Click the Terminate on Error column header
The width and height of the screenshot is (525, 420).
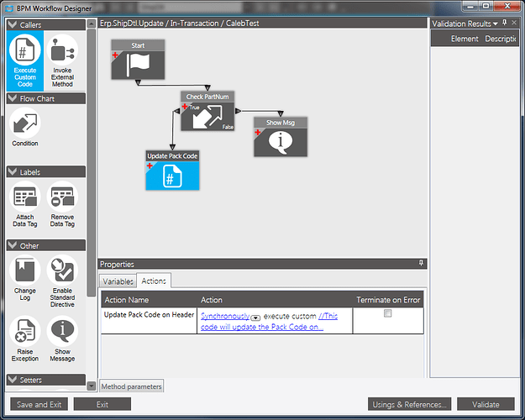388,300
